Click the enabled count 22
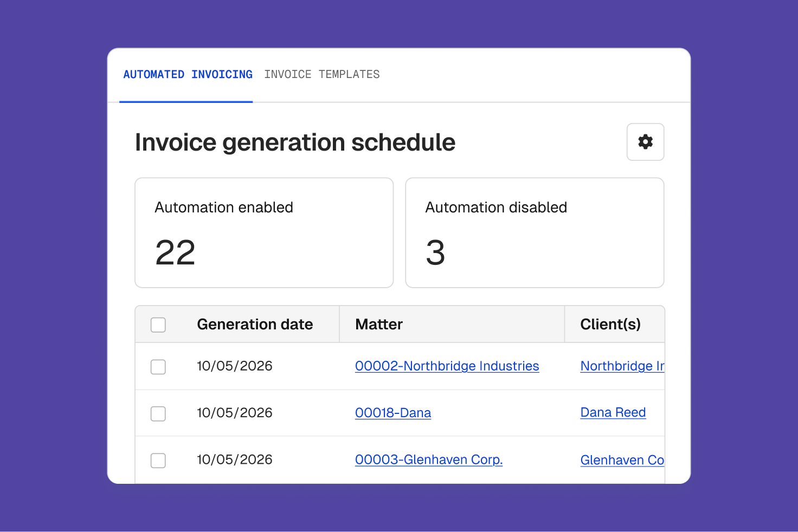Screen dimensions: 798x532 click(175, 253)
